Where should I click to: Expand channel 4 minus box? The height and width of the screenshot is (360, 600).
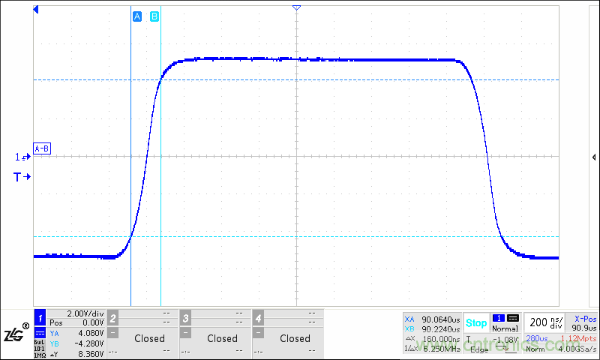[258, 333]
